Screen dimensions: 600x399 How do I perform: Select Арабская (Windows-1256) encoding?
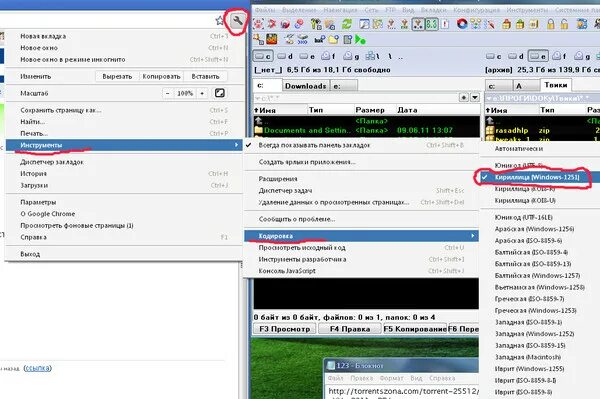540,229
